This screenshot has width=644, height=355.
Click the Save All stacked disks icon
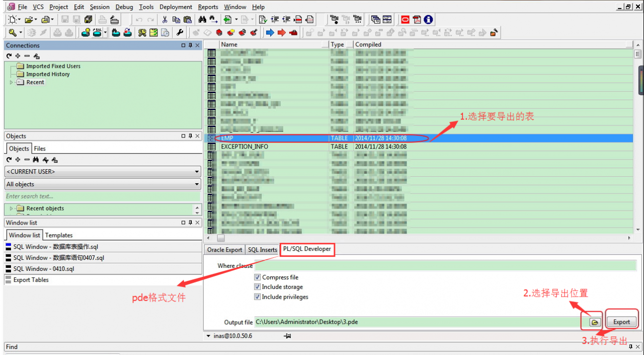(x=89, y=20)
